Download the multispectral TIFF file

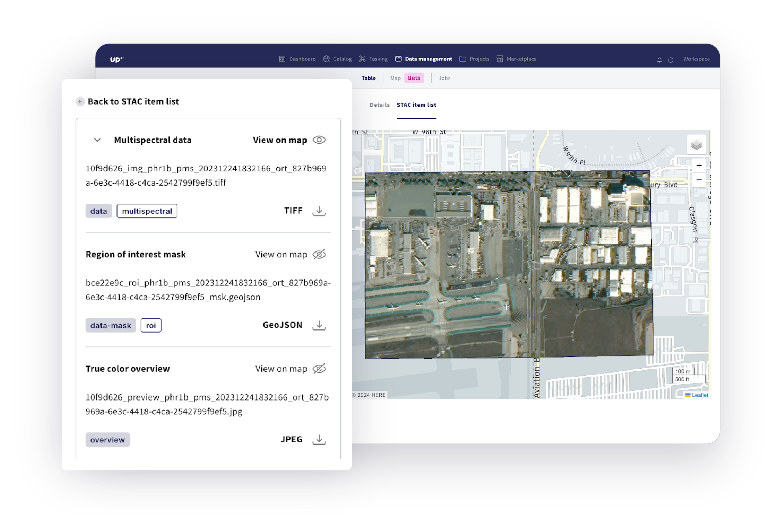pyautogui.click(x=319, y=211)
